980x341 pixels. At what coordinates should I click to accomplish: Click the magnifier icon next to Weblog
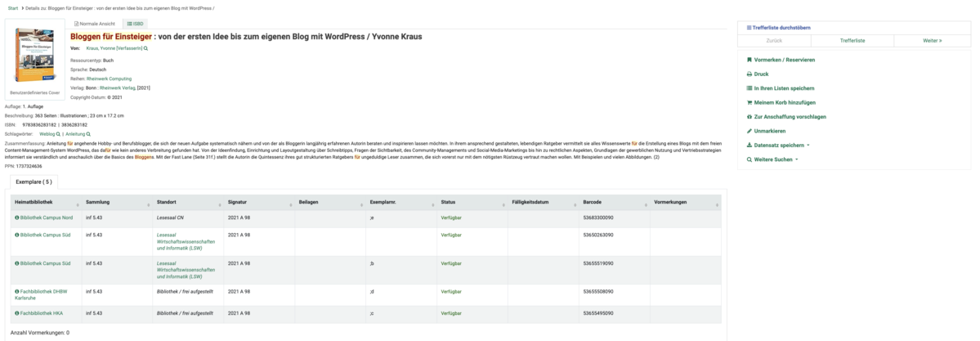[59, 134]
